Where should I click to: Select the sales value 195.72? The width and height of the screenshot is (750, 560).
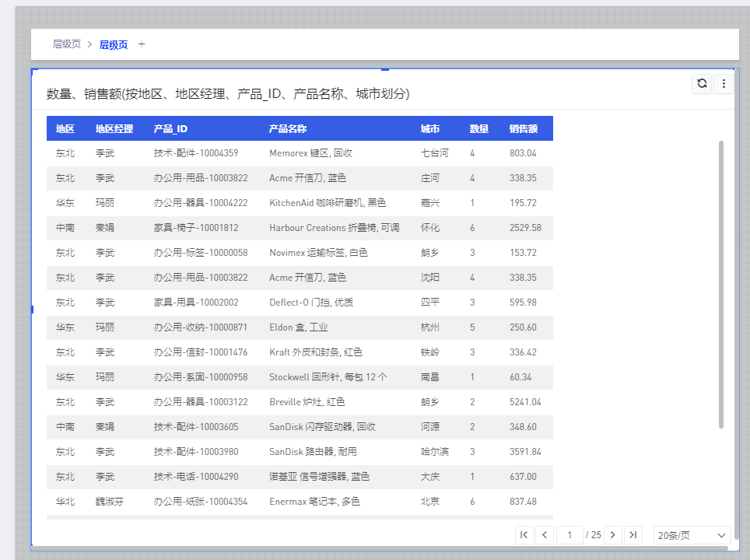(523, 203)
